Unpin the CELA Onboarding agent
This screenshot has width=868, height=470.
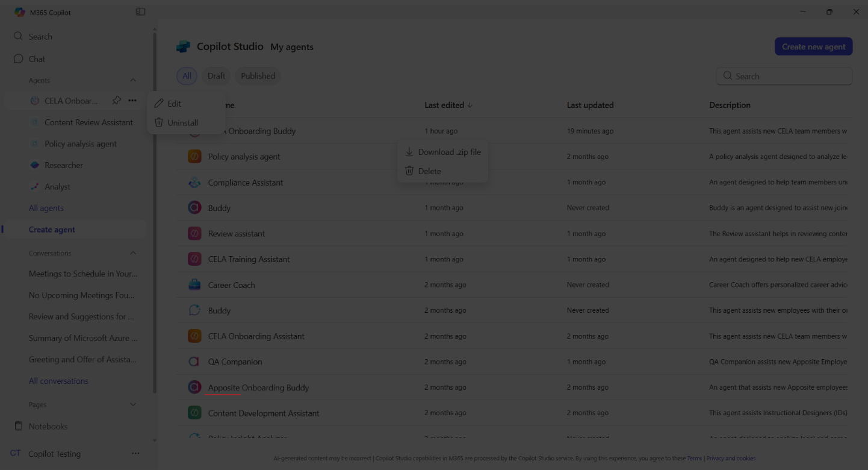[x=117, y=101]
